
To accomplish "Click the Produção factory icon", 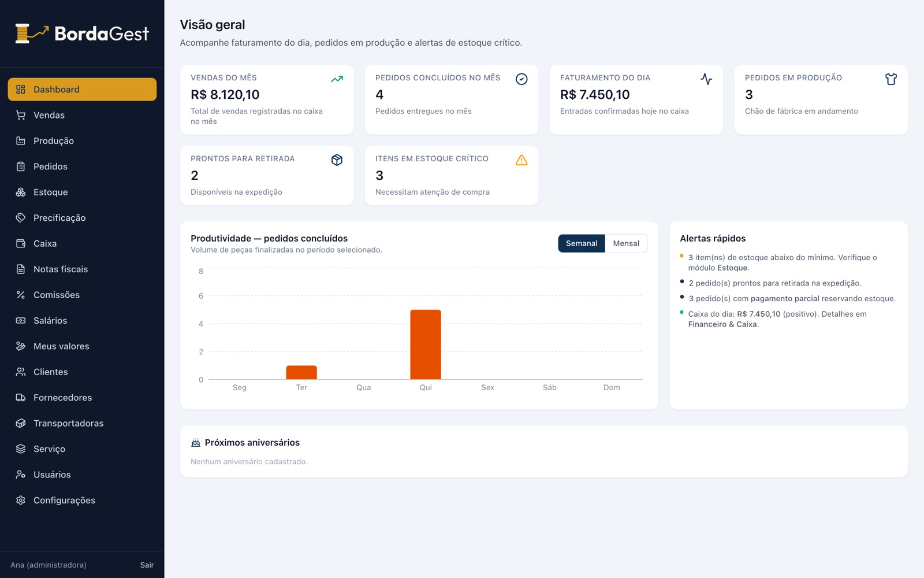I will pyautogui.click(x=21, y=140).
